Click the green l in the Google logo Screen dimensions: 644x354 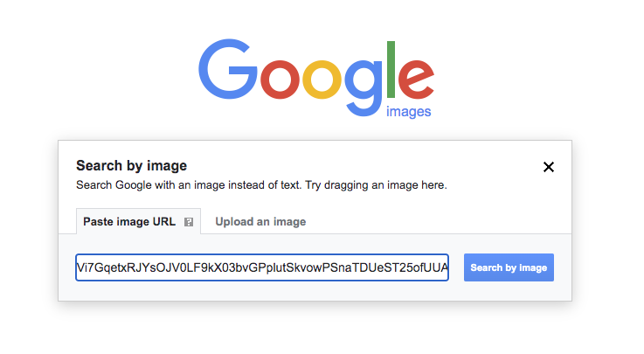[x=391, y=69]
